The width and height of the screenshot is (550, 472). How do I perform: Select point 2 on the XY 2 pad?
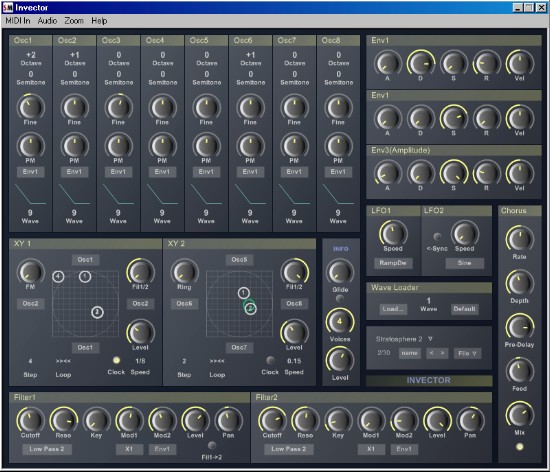click(x=250, y=309)
